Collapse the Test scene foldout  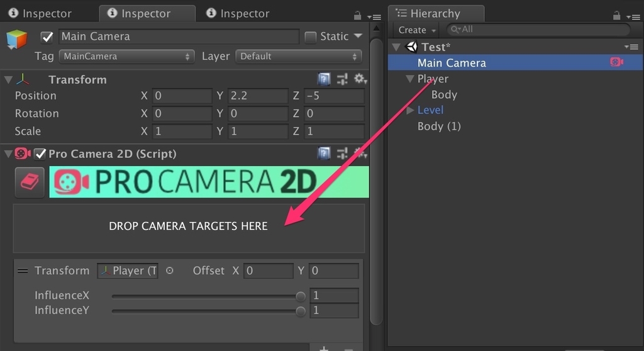coord(396,47)
